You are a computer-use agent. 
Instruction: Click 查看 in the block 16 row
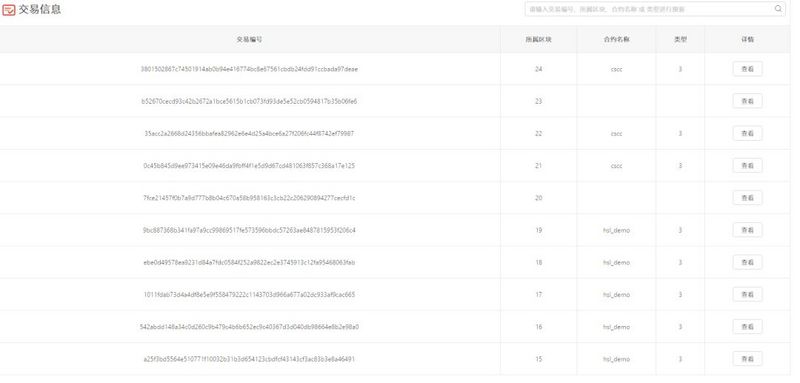point(747,327)
